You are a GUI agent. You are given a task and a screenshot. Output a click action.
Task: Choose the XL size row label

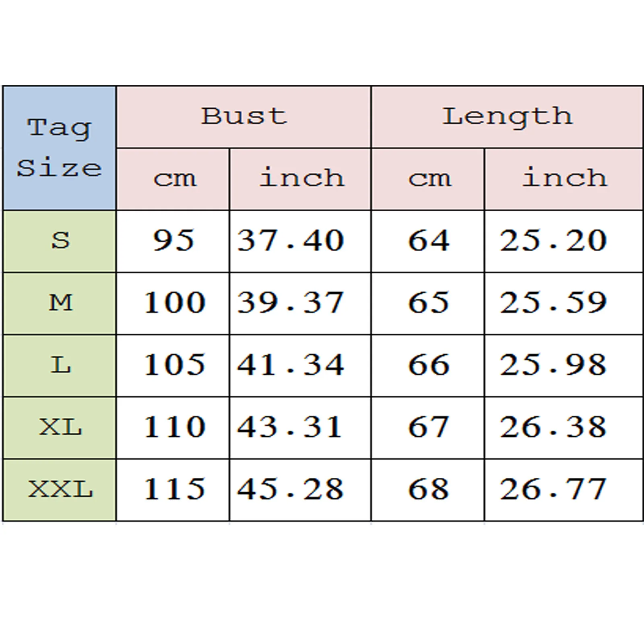click(60, 427)
